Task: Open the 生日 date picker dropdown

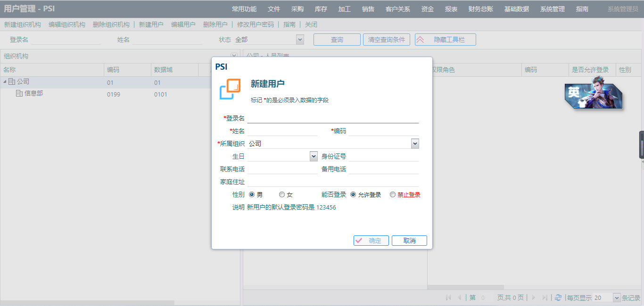Action: point(314,156)
